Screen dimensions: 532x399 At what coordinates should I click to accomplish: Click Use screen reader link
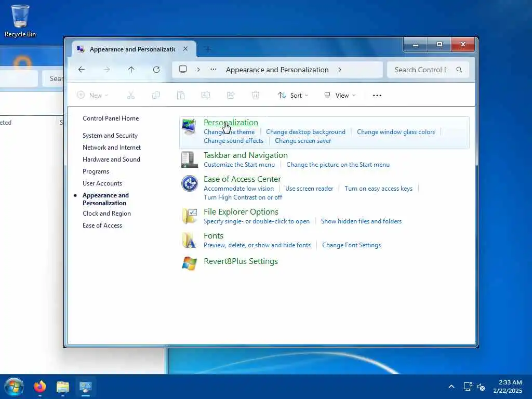pos(309,188)
